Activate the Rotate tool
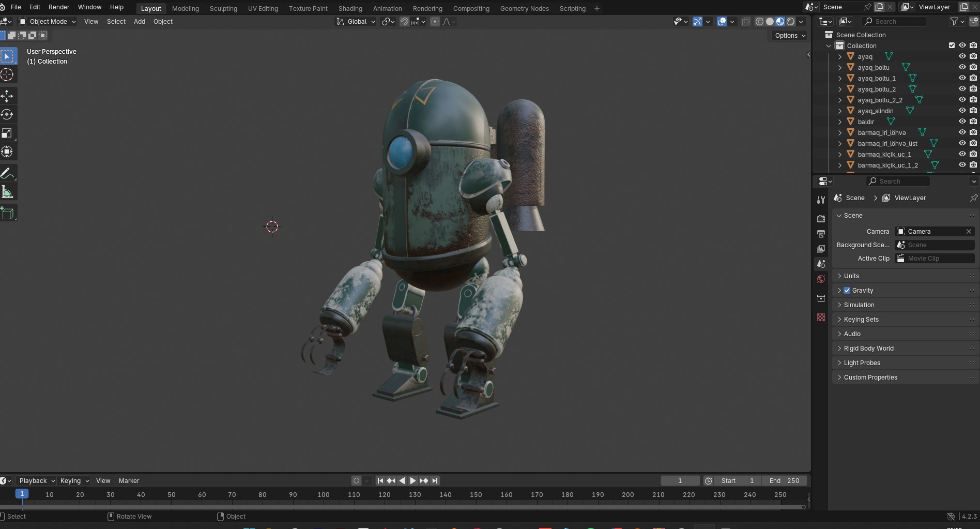 click(x=7, y=114)
